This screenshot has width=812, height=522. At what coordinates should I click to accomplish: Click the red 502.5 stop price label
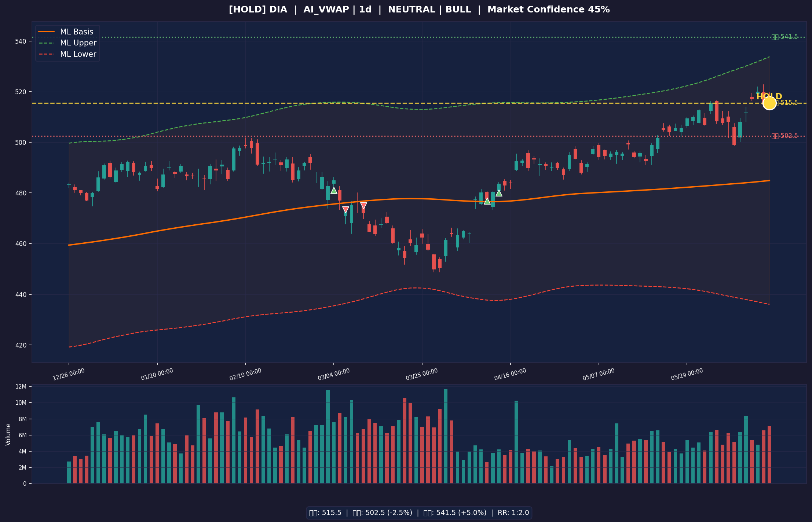(x=784, y=136)
